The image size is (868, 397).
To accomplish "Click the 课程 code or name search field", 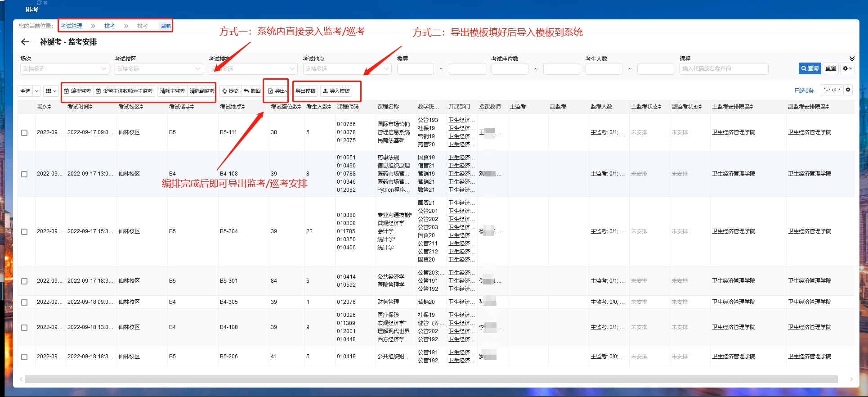I will [723, 69].
